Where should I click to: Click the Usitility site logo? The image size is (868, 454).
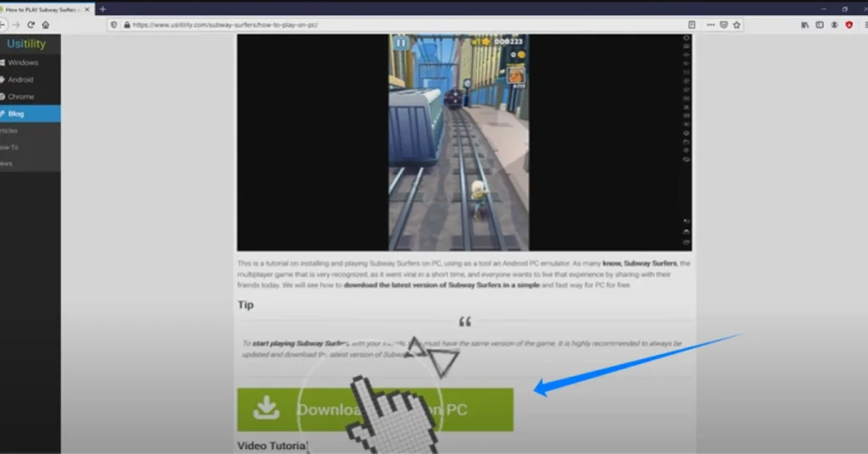click(26, 44)
